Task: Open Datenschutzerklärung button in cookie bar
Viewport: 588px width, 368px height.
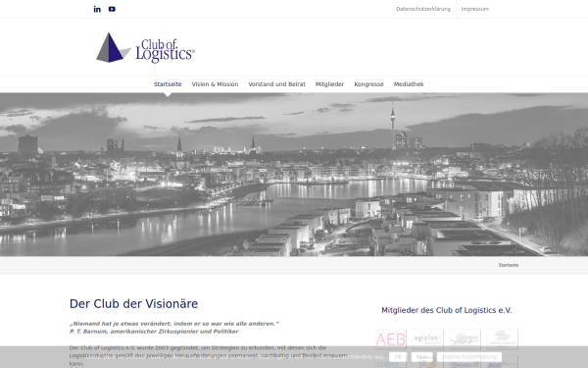Action: coord(469,357)
